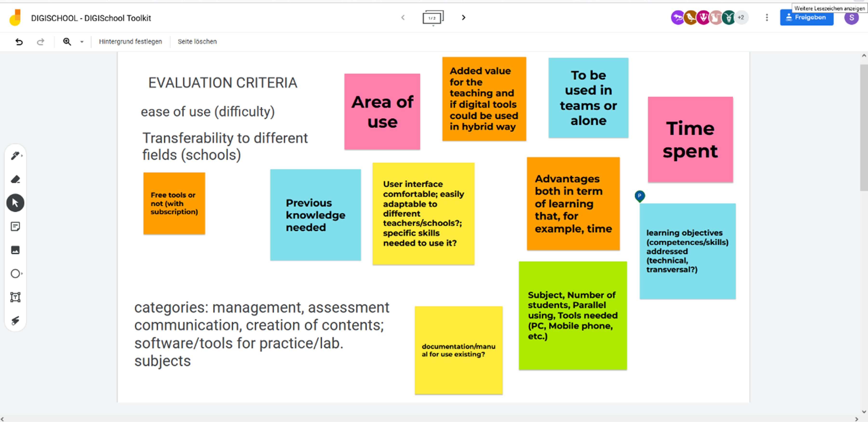Pick the Laser pointer tool
This screenshot has width=868, height=422.
tap(15, 320)
